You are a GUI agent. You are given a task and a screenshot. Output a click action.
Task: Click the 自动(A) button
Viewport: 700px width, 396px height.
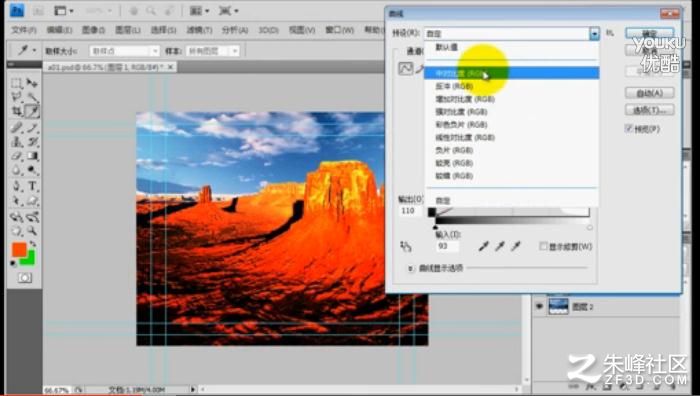point(650,93)
